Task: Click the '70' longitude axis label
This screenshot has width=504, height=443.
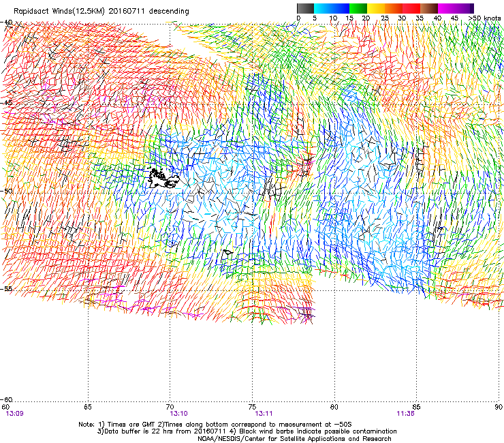Action: pyautogui.click(x=170, y=407)
